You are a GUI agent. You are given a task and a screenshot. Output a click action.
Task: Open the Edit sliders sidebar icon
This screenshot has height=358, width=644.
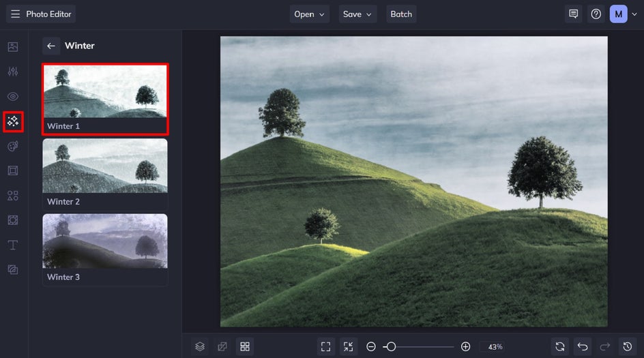(x=13, y=72)
